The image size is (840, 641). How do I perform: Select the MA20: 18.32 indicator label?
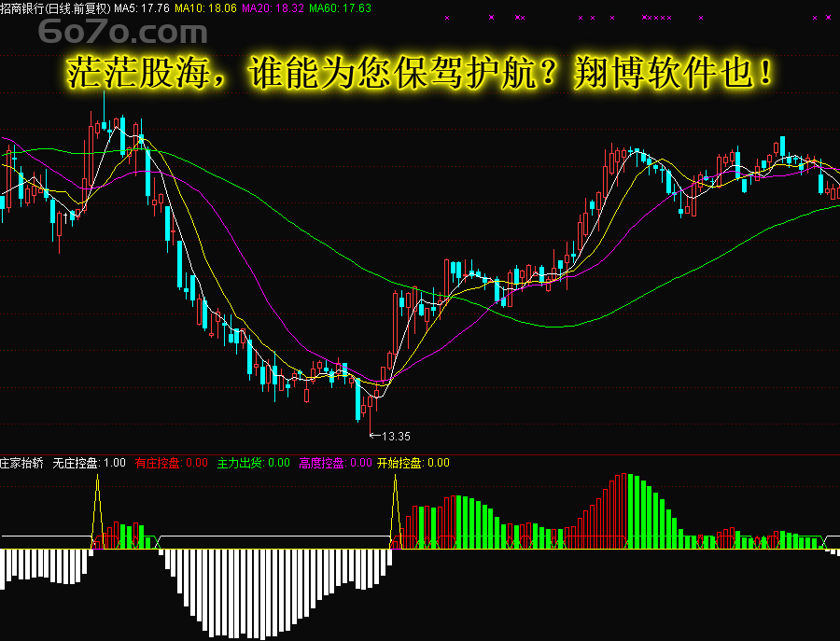[273, 8]
